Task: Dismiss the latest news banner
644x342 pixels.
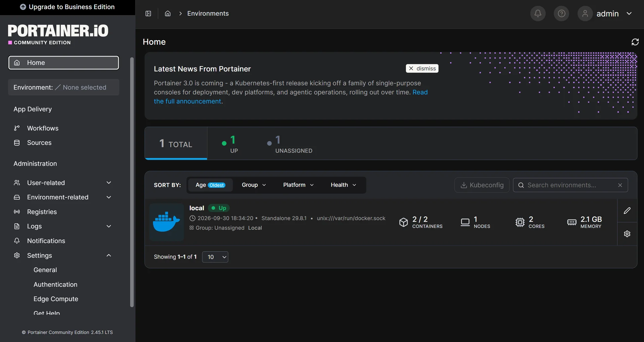Action: 422,68
